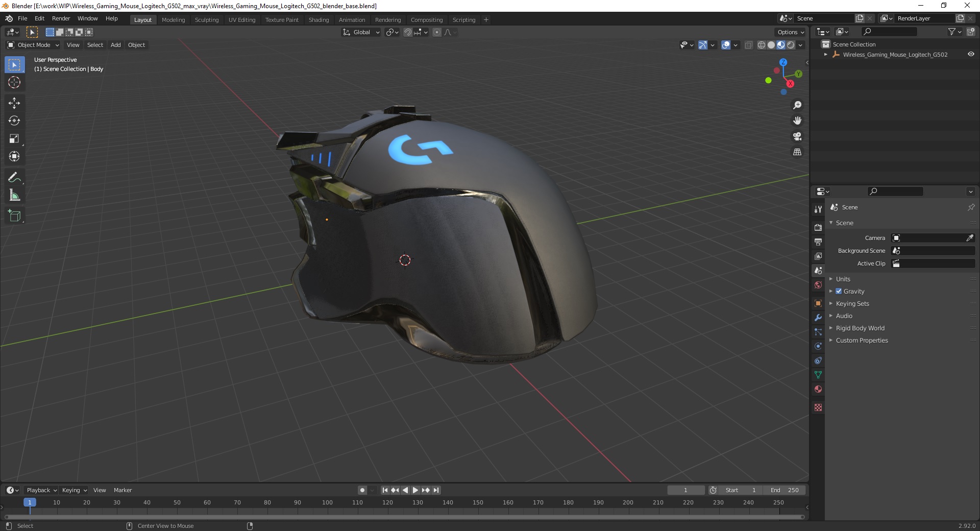Open the Object Constraints tab

pyautogui.click(x=818, y=360)
